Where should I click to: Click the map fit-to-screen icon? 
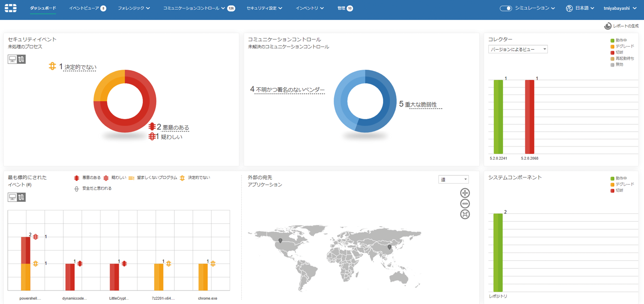click(465, 214)
